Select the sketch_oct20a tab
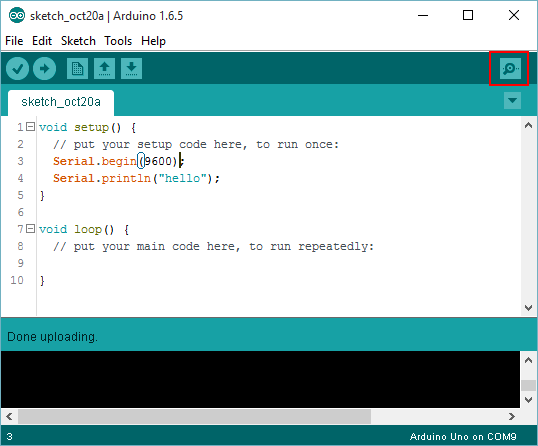The image size is (538, 446). (61, 102)
